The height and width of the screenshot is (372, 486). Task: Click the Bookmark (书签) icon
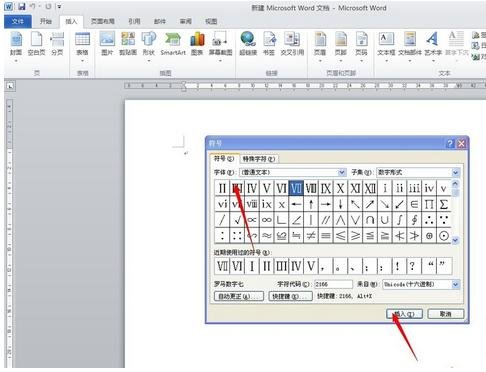click(x=269, y=39)
